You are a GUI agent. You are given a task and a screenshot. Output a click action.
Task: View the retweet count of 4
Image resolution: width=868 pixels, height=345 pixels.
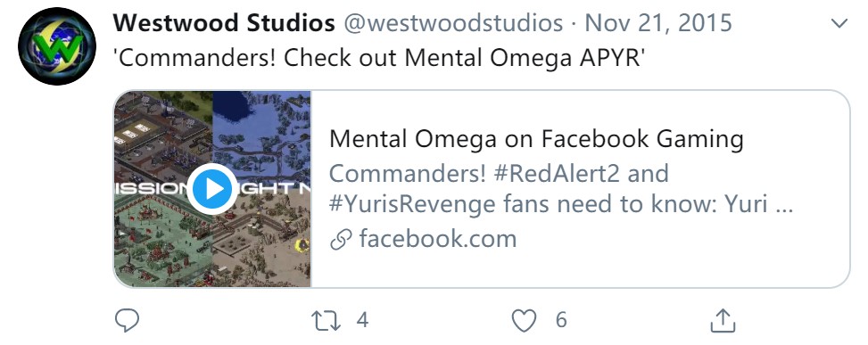click(362, 320)
